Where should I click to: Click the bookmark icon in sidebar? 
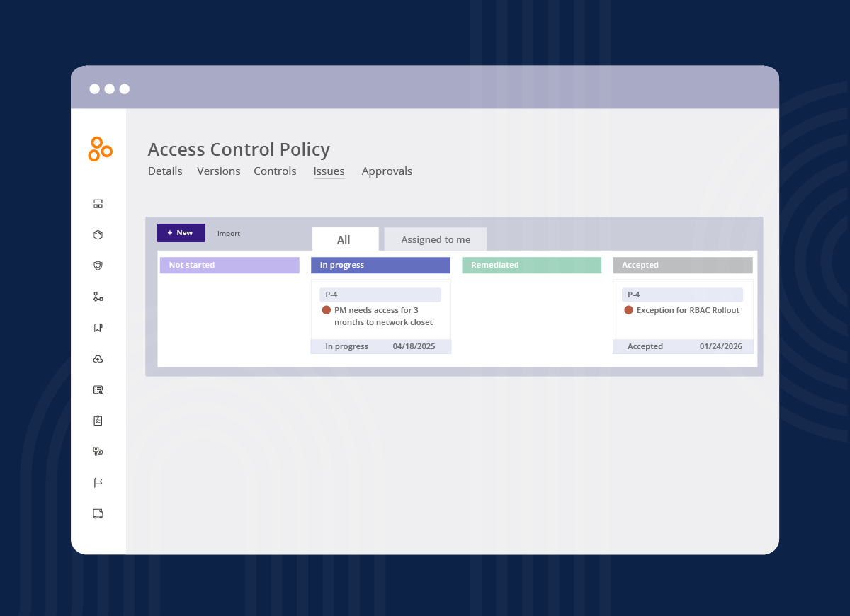(x=98, y=328)
